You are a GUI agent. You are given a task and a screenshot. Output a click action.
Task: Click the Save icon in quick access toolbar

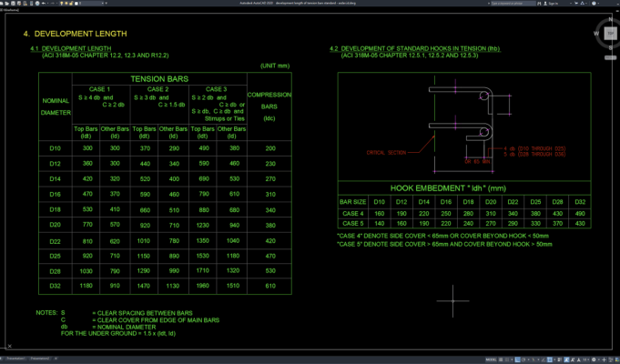pyautogui.click(x=13, y=3)
